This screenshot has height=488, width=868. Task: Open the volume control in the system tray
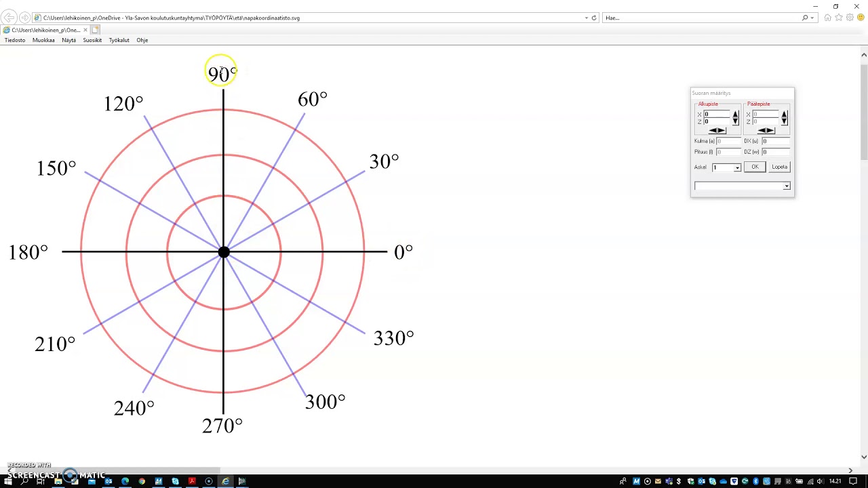point(821,481)
